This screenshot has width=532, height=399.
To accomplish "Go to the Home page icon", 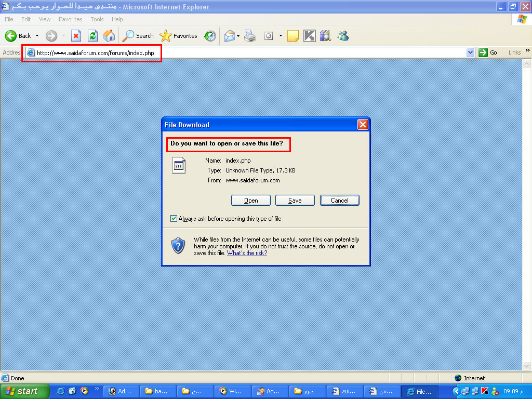I will 109,36.
